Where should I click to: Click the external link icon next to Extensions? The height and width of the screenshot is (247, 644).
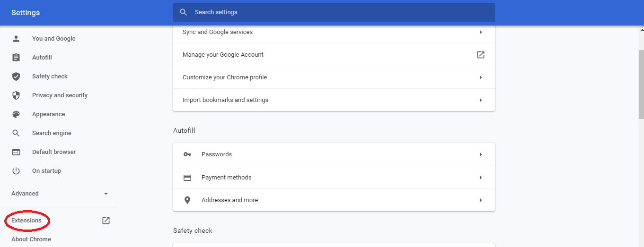(x=106, y=221)
